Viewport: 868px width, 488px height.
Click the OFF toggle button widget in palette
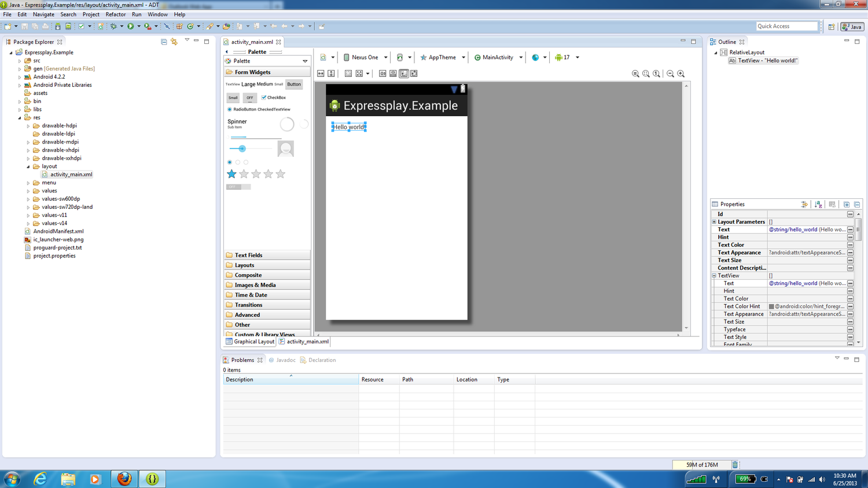(249, 98)
